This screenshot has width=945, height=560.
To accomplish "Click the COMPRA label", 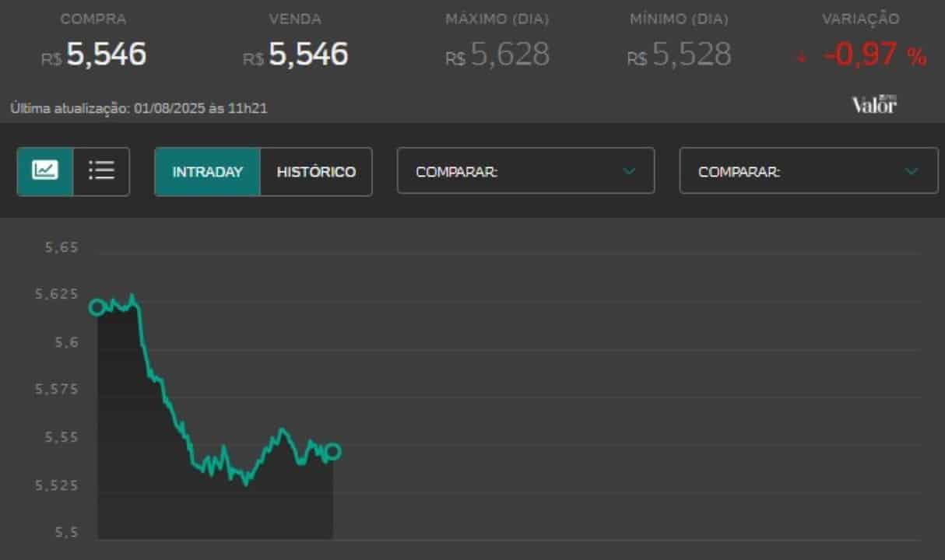I will click(93, 19).
